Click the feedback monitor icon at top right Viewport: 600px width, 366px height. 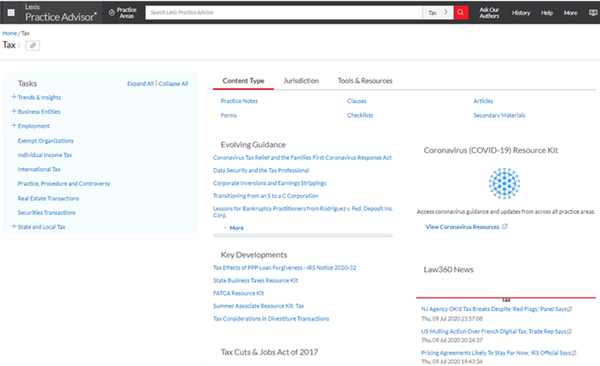pyautogui.click(x=593, y=13)
